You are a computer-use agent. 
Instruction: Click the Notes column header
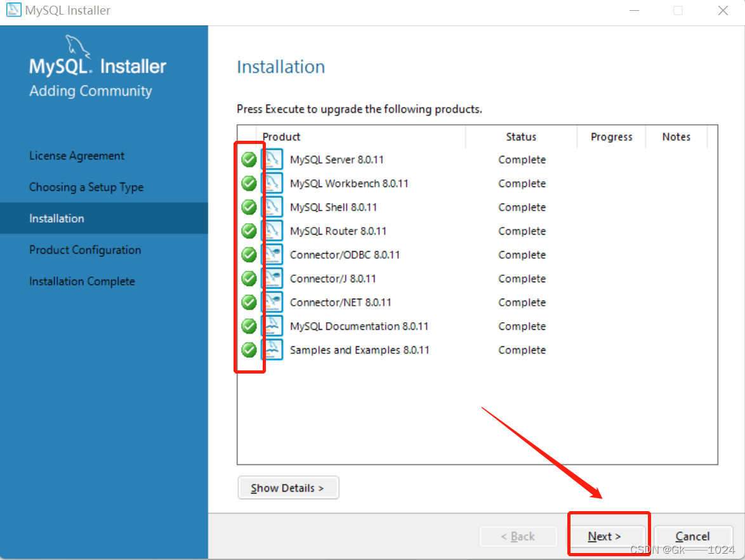(676, 137)
